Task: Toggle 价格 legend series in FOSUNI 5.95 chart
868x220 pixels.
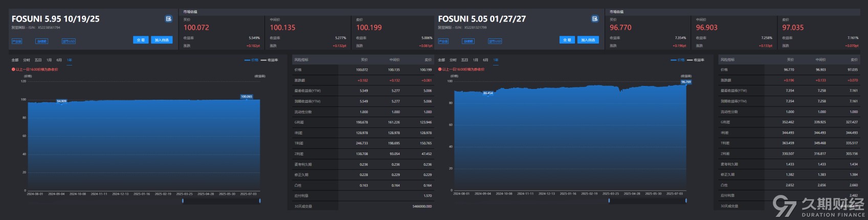Action: click(251, 60)
